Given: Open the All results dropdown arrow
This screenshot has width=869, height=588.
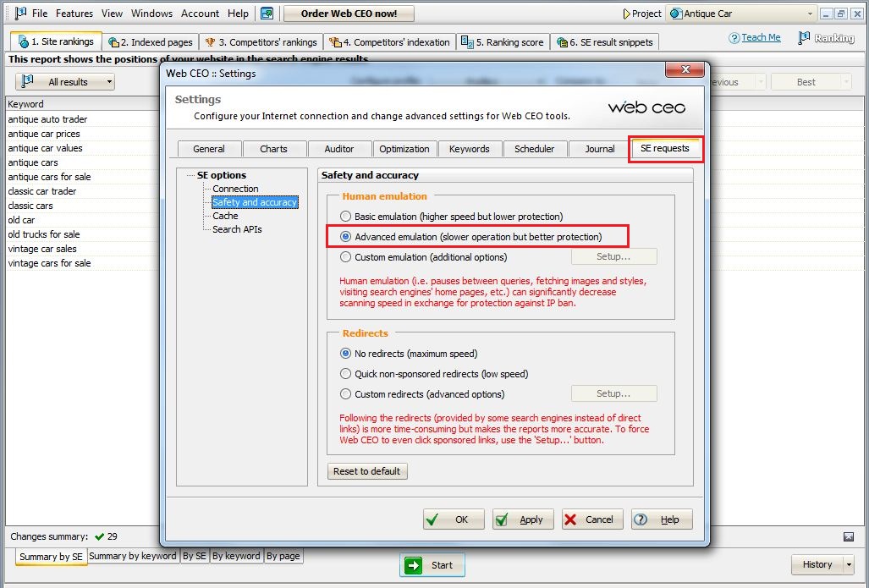Looking at the screenshot, I should click(x=109, y=82).
